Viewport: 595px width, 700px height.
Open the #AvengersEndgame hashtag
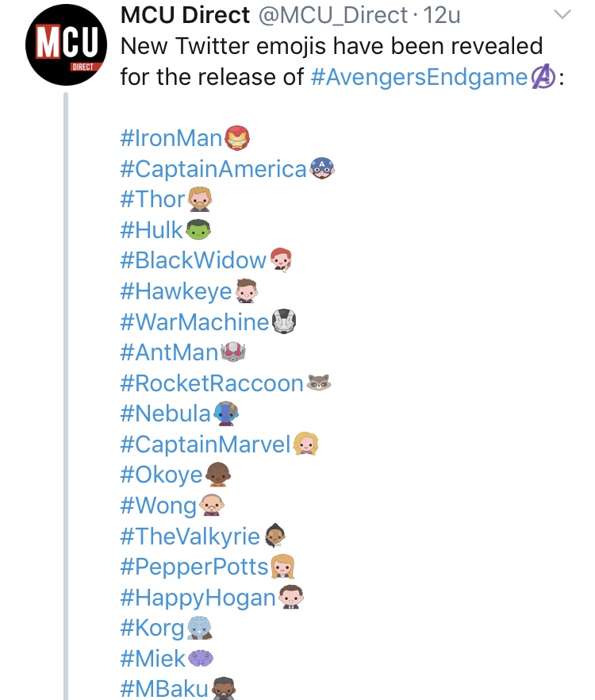pos(419,77)
